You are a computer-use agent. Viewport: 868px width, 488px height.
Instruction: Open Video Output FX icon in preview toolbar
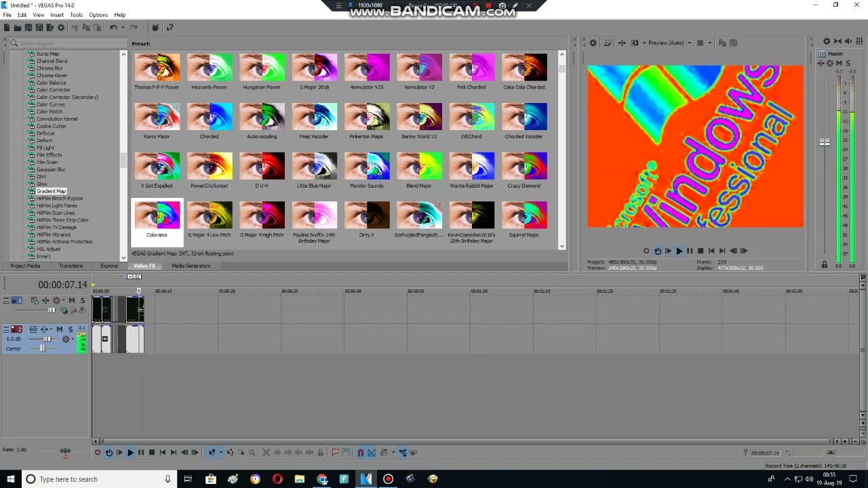[622, 43]
